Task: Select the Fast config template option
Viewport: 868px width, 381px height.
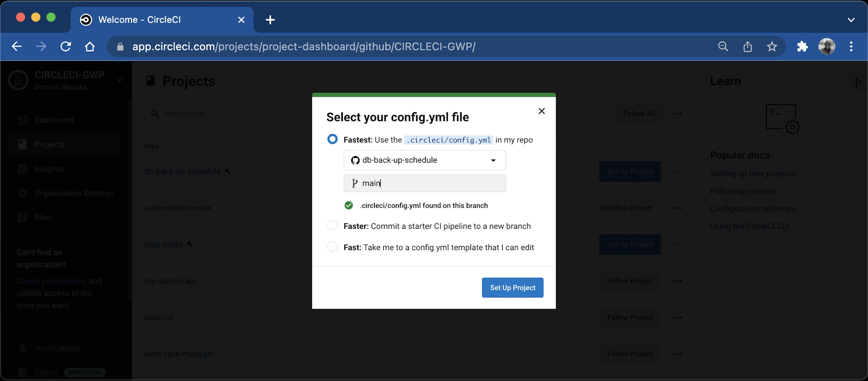Action: [x=332, y=247]
